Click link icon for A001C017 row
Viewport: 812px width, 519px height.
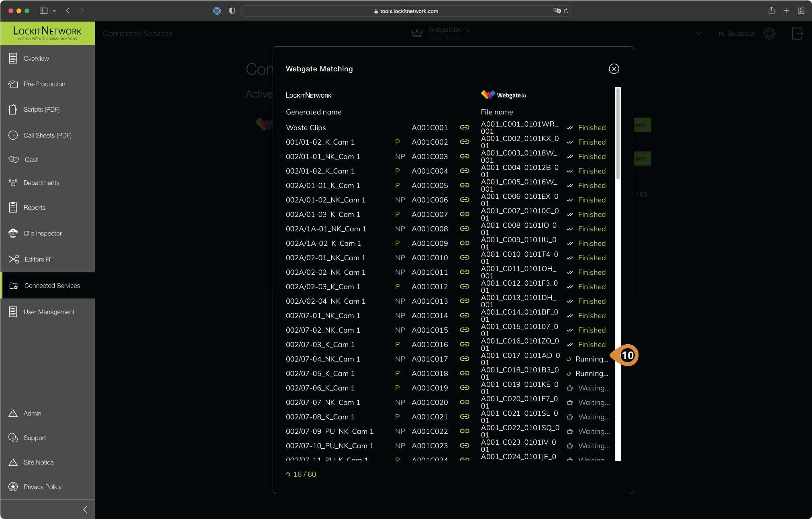(x=465, y=359)
